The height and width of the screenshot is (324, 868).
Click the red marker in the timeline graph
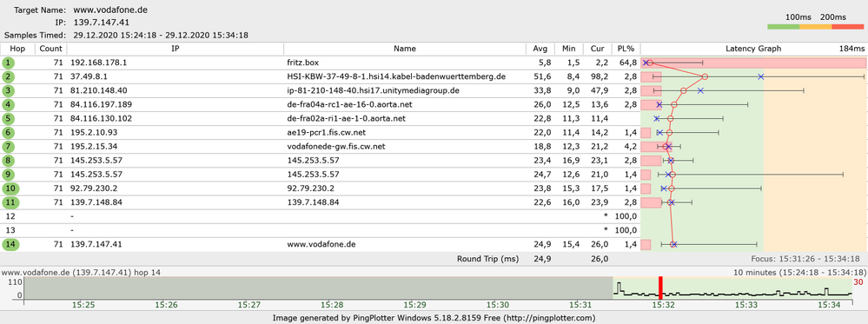coord(660,288)
